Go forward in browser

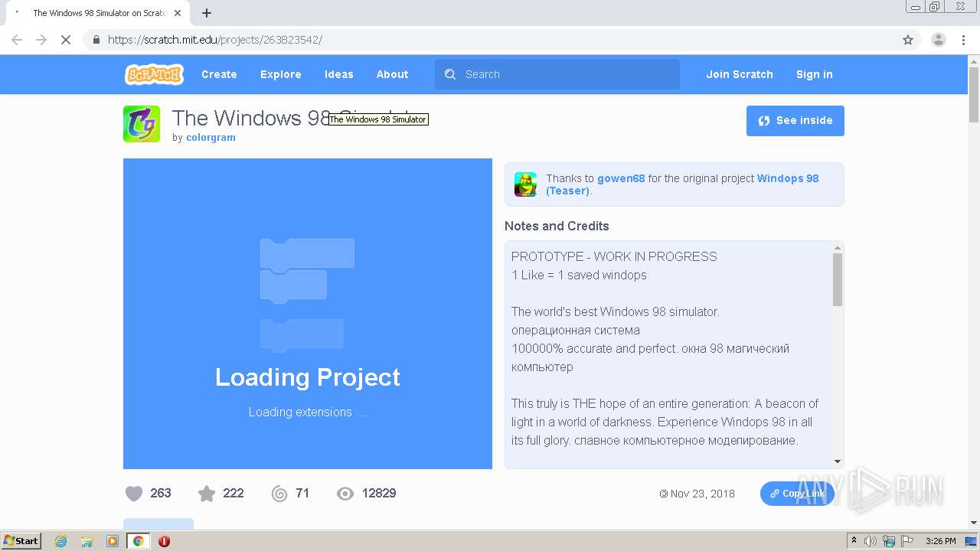[x=41, y=40]
